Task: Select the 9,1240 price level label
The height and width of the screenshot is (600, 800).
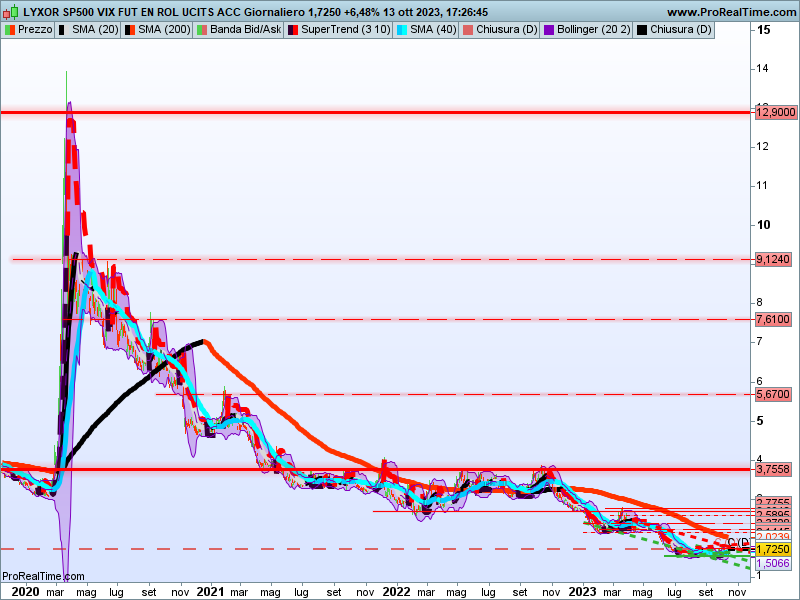Action: point(773,260)
